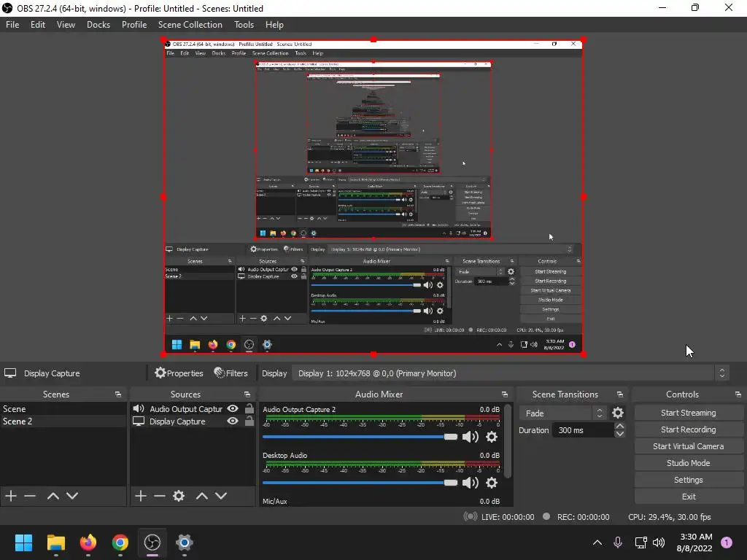
Task: Pop out the Sources dock
Action: [x=247, y=394]
